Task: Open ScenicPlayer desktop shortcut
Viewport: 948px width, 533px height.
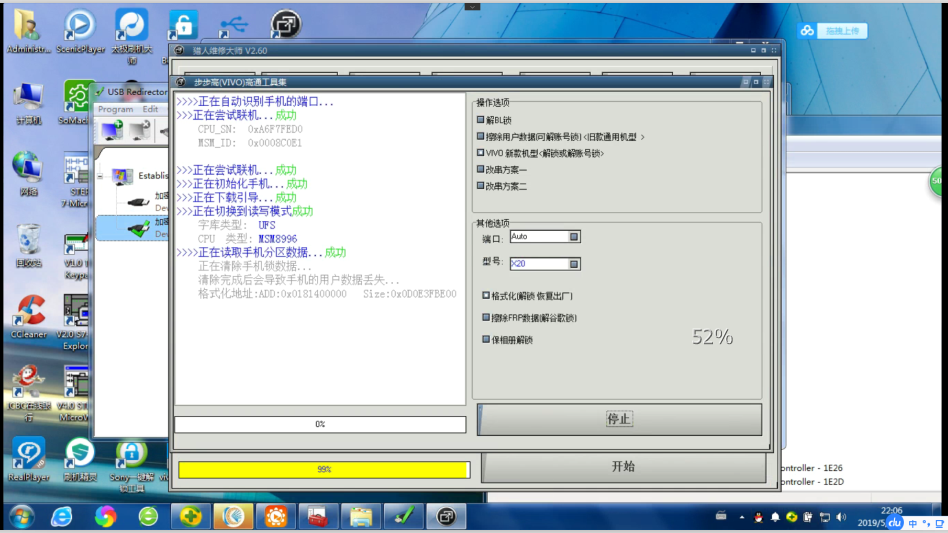Action: 80,31
